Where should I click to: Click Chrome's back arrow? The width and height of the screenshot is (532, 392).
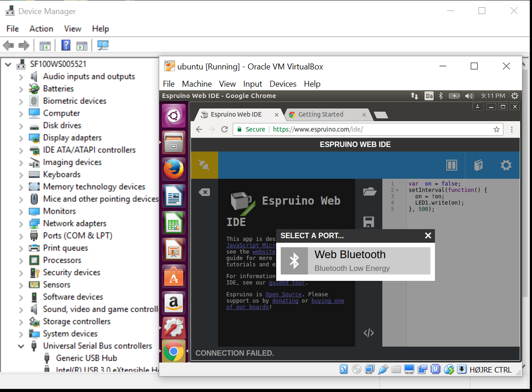[x=199, y=129]
